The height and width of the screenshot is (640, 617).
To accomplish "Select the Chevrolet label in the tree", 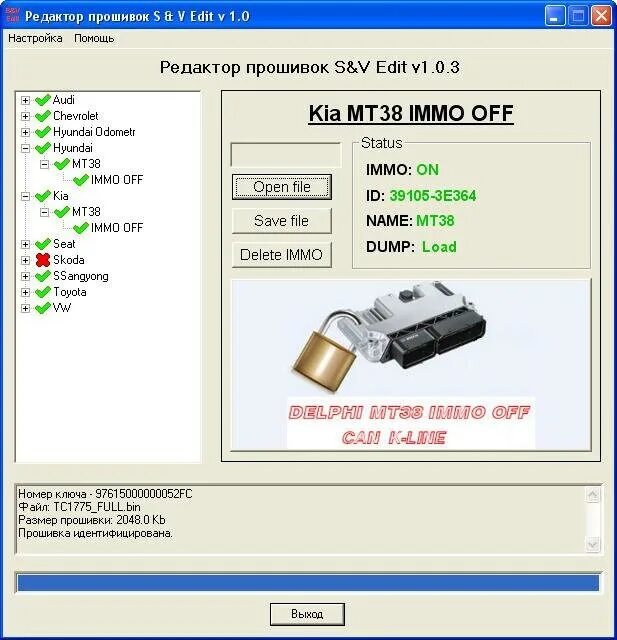I will pyautogui.click(x=75, y=116).
